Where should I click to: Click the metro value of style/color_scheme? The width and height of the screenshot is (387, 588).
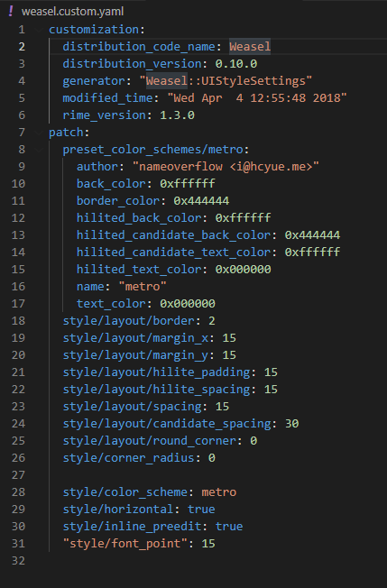click(218, 492)
